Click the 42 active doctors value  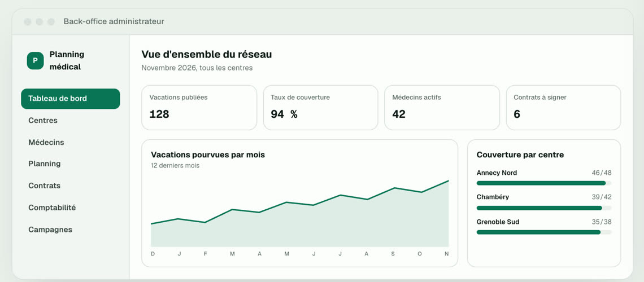(x=399, y=114)
